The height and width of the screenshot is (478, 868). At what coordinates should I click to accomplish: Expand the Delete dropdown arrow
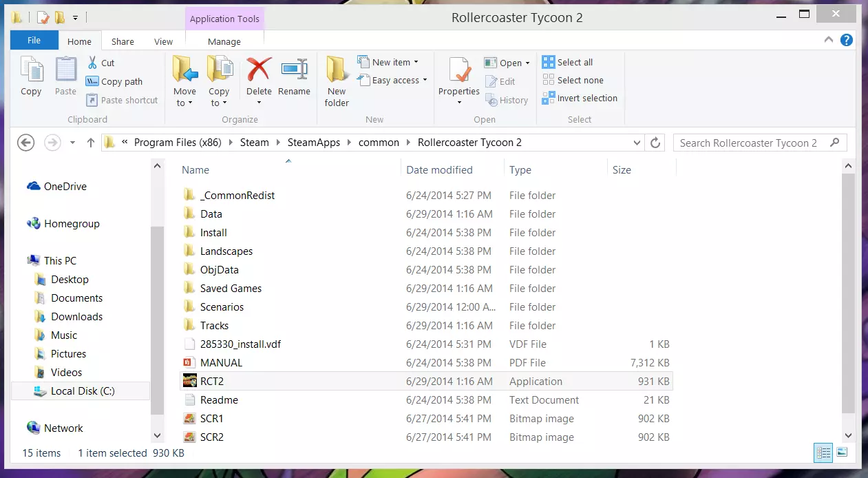pyautogui.click(x=259, y=103)
